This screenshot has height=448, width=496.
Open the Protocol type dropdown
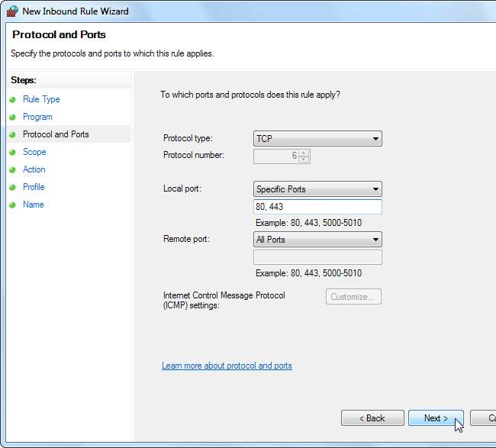317,139
